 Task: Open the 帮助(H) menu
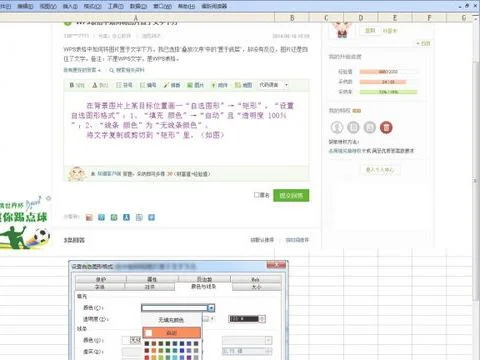[186, 6]
